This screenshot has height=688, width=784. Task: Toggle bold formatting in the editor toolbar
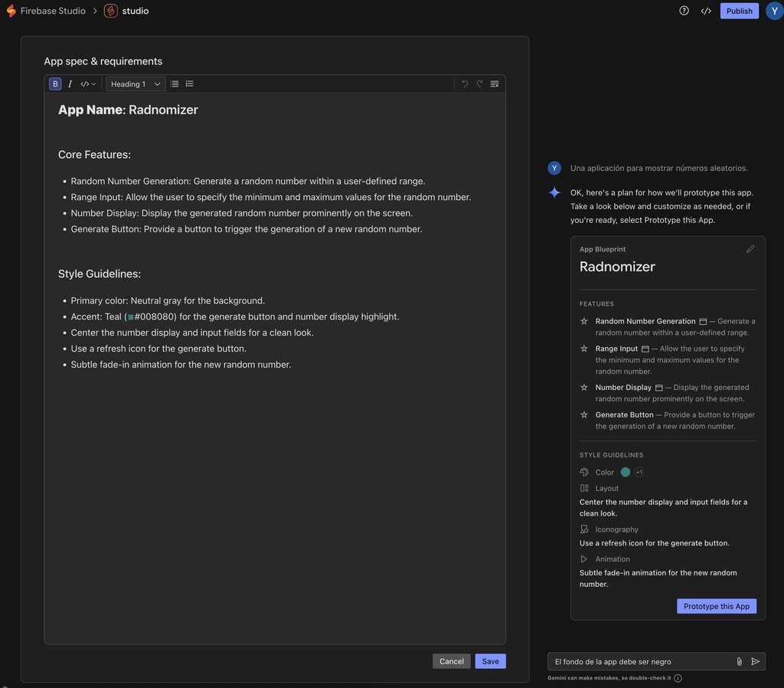54,84
